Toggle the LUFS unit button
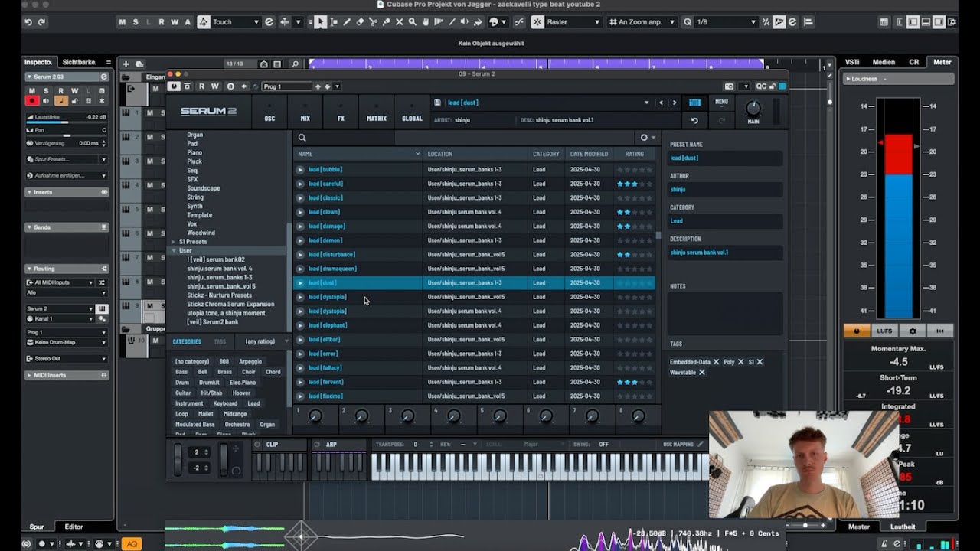Screen dimensions: 980x551 pyautogui.click(x=884, y=331)
